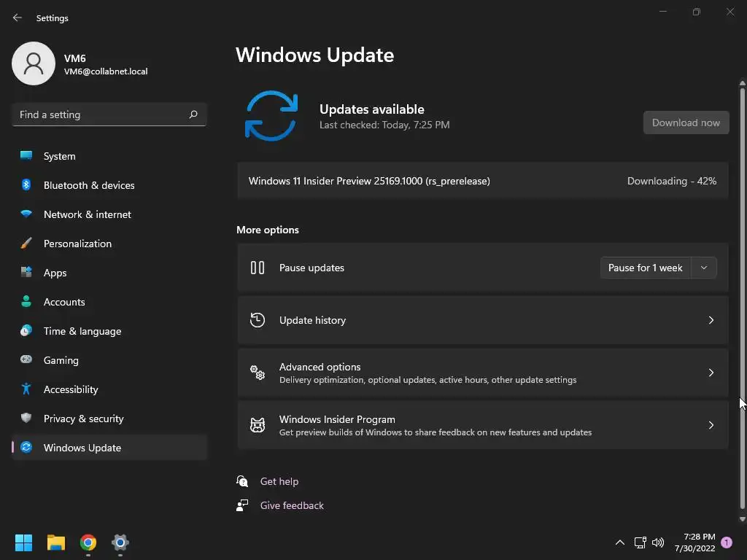This screenshot has height=560, width=747.
Task: Click the Find a setting search box
Action: pos(109,114)
